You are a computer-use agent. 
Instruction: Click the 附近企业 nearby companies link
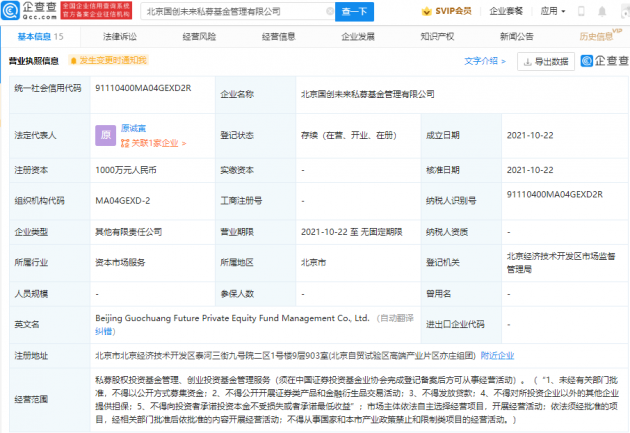498,354
